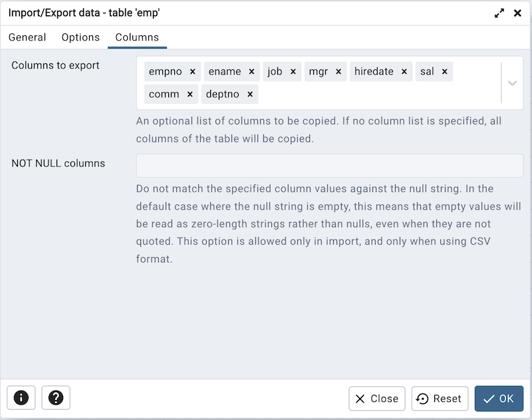532x420 pixels.
Task: Switch to the Options tab
Action: (80, 37)
